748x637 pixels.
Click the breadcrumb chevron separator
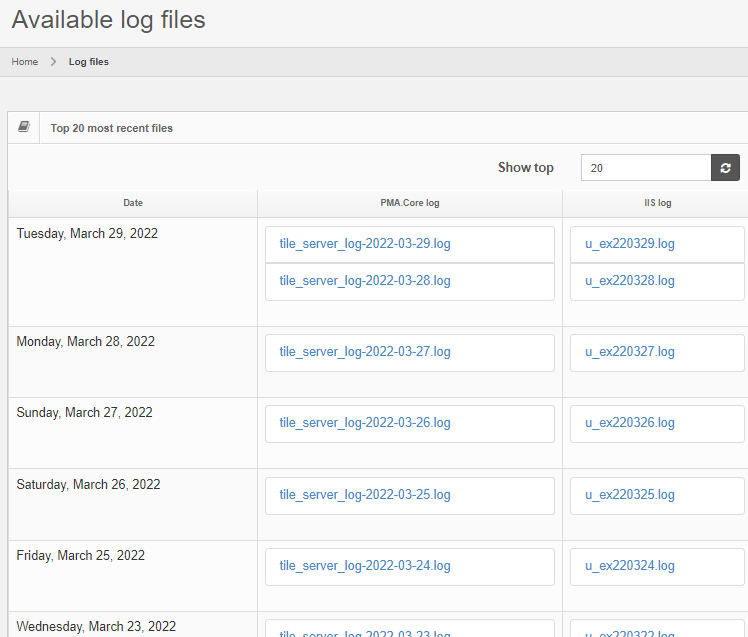pos(53,62)
